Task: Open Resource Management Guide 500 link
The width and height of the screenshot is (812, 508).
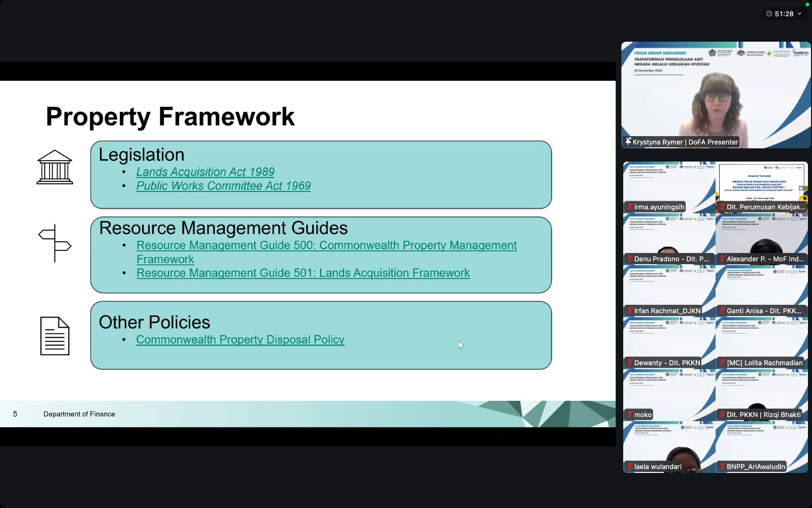Action: coord(326,245)
